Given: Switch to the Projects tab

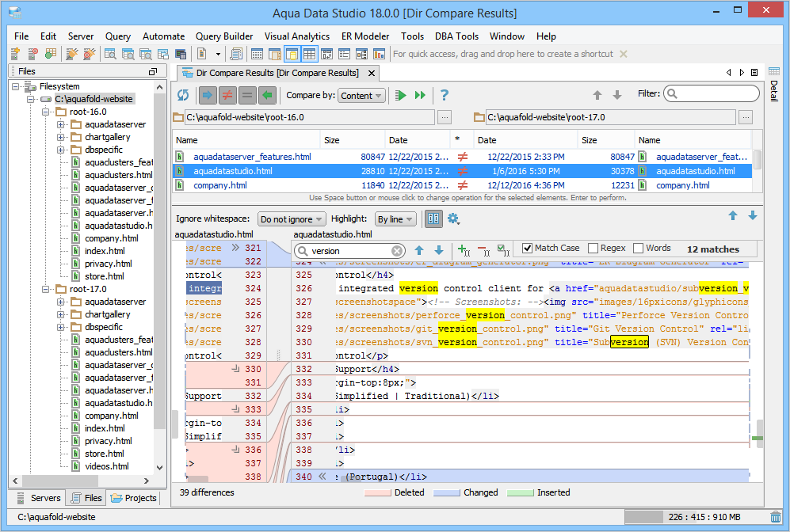Looking at the screenshot, I should (134, 498).
